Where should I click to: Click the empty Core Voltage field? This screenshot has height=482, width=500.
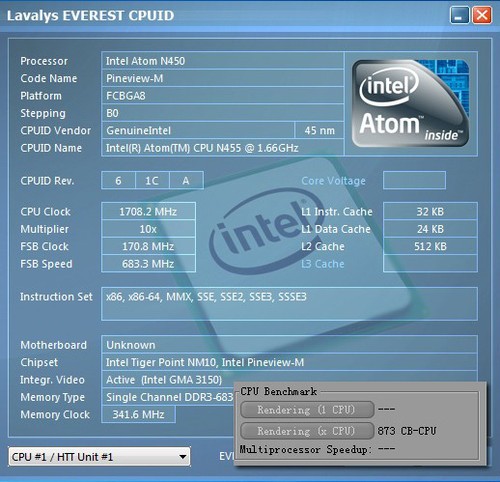[414, 180]
